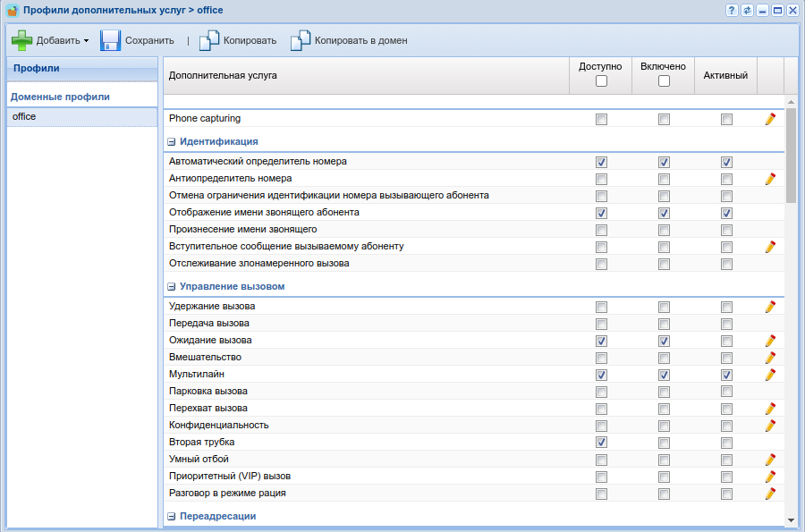The image size is (805, 532).
Task: Select the office profile in the list
Action: point(81,117)
